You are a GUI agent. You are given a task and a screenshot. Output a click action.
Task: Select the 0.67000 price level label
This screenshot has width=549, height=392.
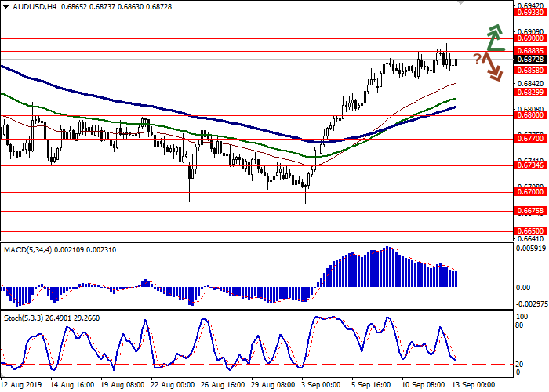pos(530,191)
